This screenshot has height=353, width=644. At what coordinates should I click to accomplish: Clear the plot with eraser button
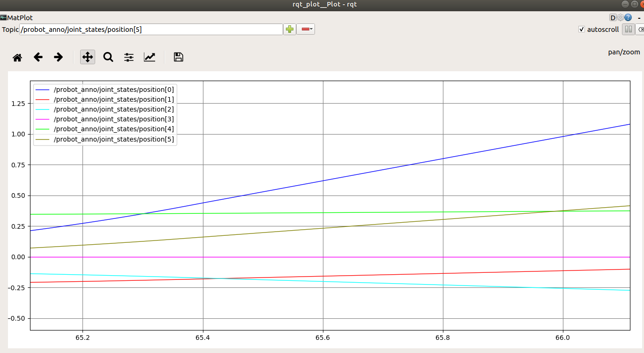640,29
